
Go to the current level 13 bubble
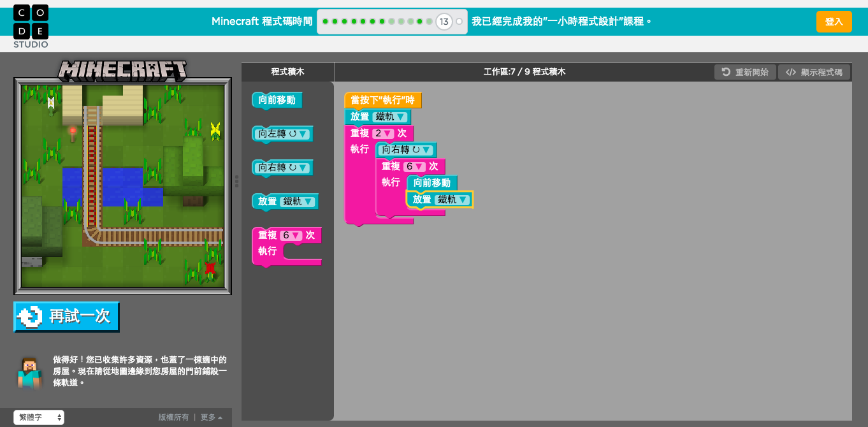coord(444,22)
